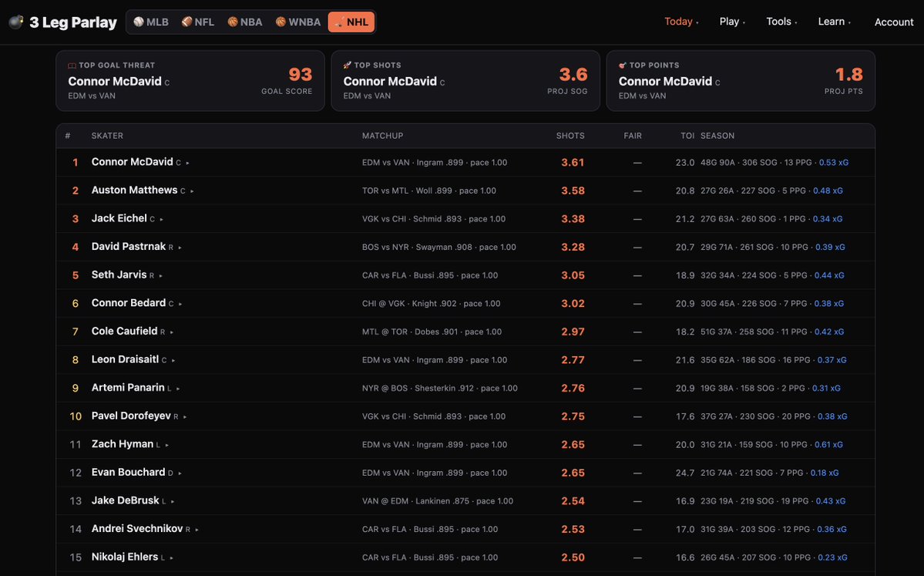The width and height of the screenshot is (924, 576).
Task: Click the target icon beside Top Points
Action: click(622, 65)
